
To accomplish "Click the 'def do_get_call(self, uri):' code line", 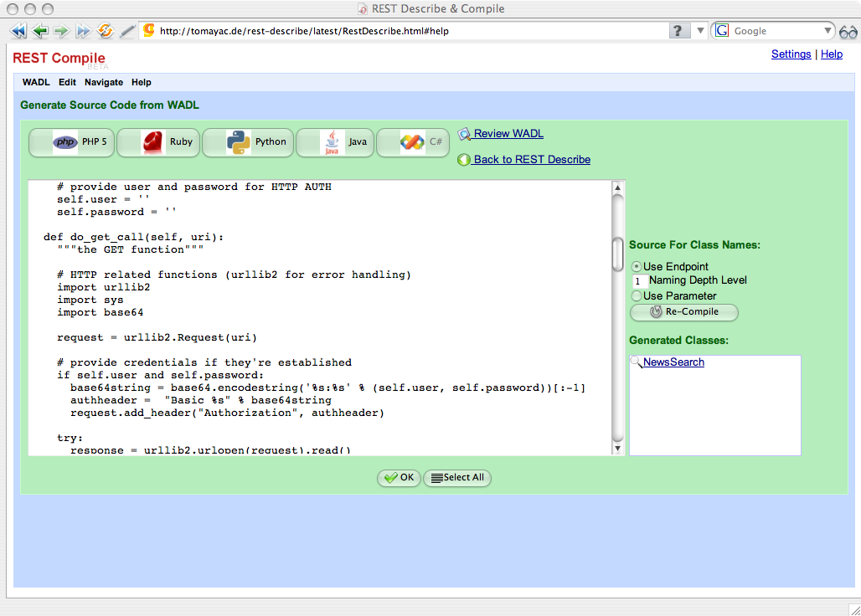I will [x=133, y=237].
